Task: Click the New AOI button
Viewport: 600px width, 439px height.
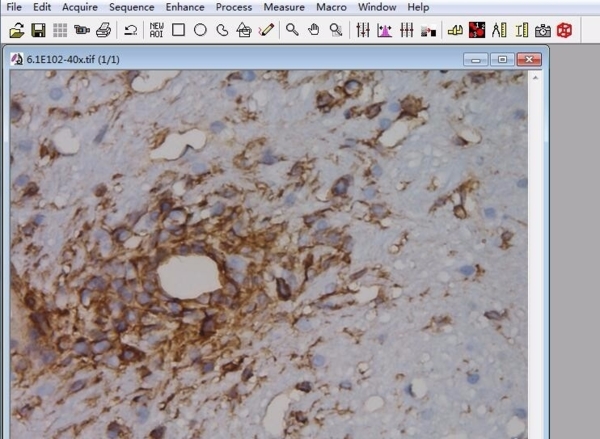Action: [157, 30]
